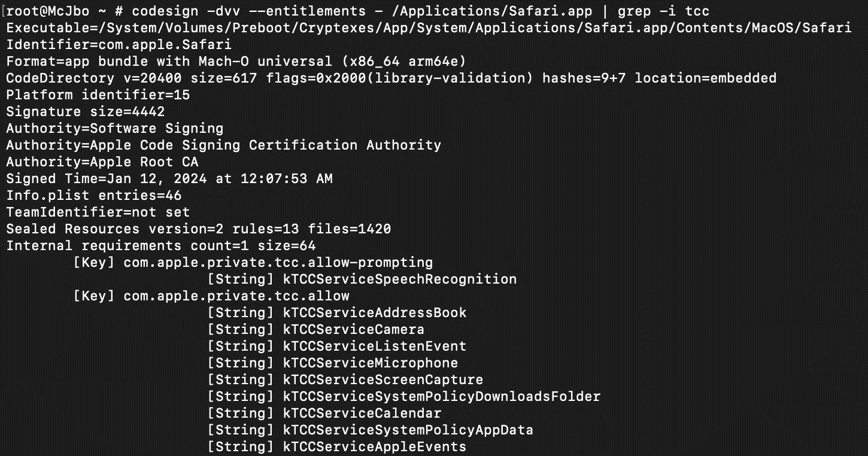Screen dimensions: 868x456
Task: Click the Signed Time line
Action: [x=169, y=179]
